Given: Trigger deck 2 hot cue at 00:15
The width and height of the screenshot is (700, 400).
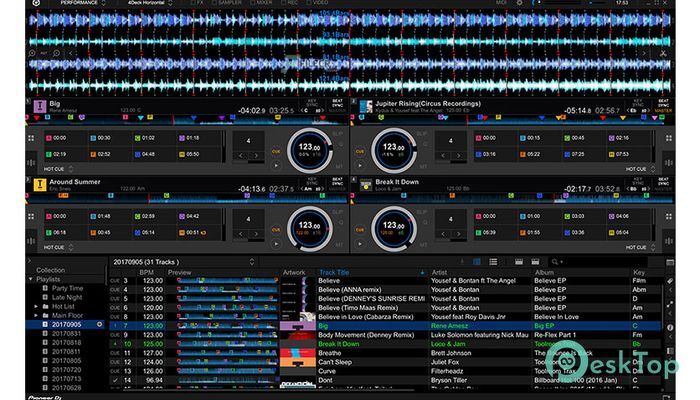Looking at the screenshot, I should (x=538, y=138).
